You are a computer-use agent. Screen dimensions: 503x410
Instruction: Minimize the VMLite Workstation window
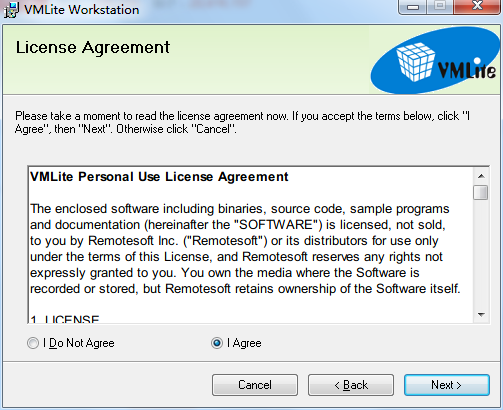pyautogui.click(x=413, y=7)
